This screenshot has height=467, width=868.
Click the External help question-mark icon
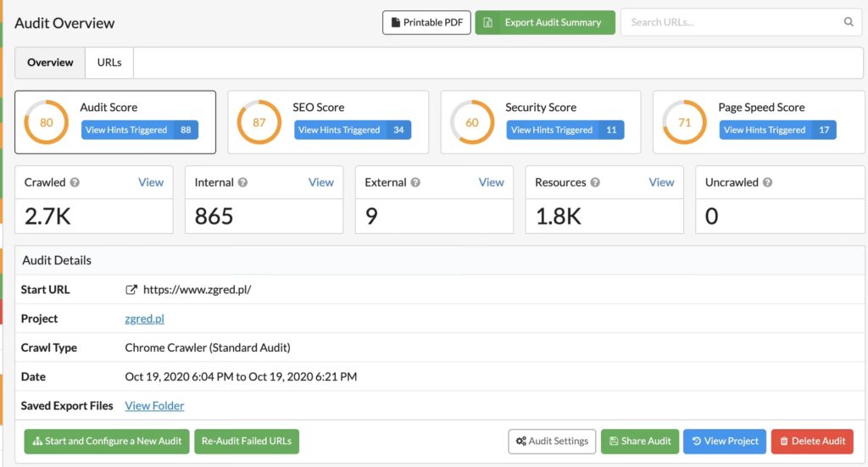tap(415, 182)
